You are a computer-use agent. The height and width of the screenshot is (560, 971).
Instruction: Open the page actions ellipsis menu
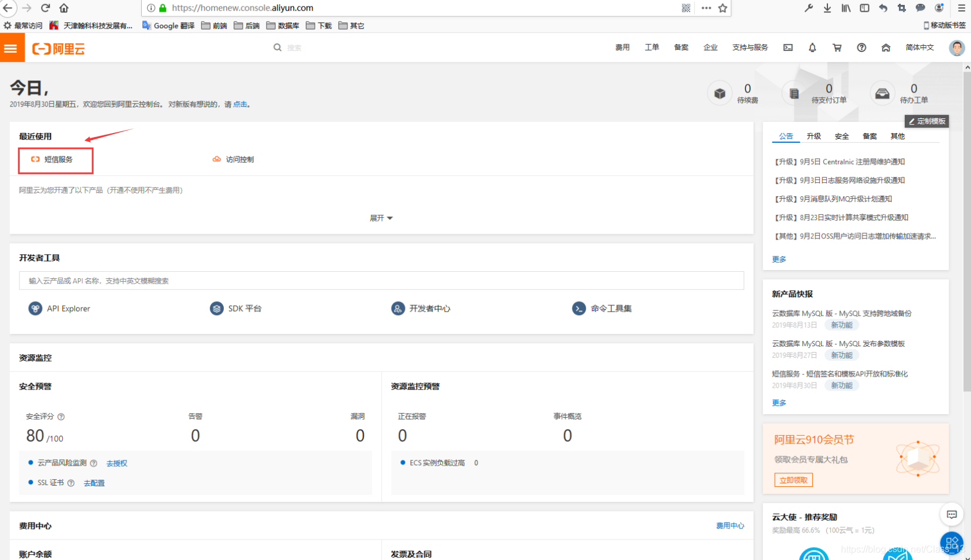[x=706, y=8]
